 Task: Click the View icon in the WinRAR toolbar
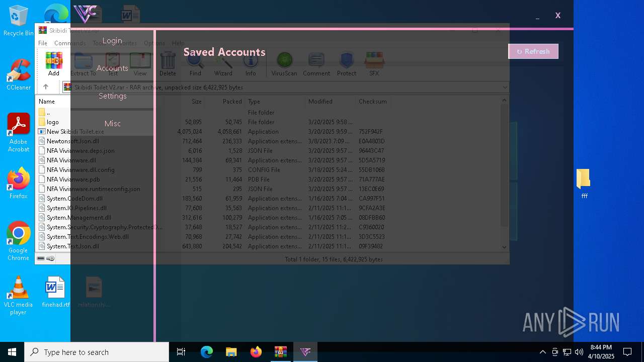(140, 64)
